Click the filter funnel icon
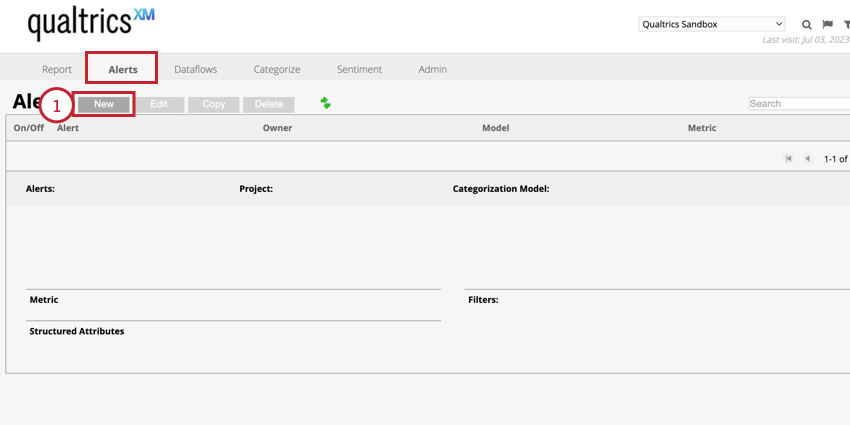The width and height of the screenshot is (850, 425). (x=846, y=24)
